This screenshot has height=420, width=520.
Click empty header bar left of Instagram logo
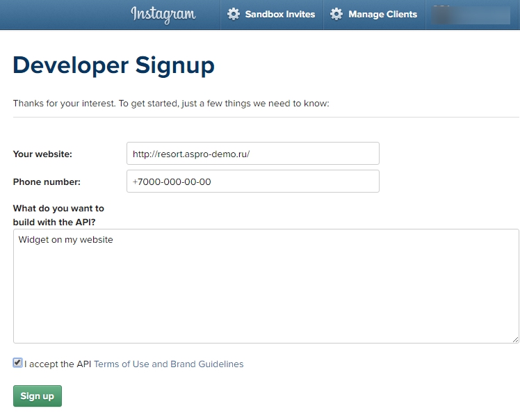point(63,14)
